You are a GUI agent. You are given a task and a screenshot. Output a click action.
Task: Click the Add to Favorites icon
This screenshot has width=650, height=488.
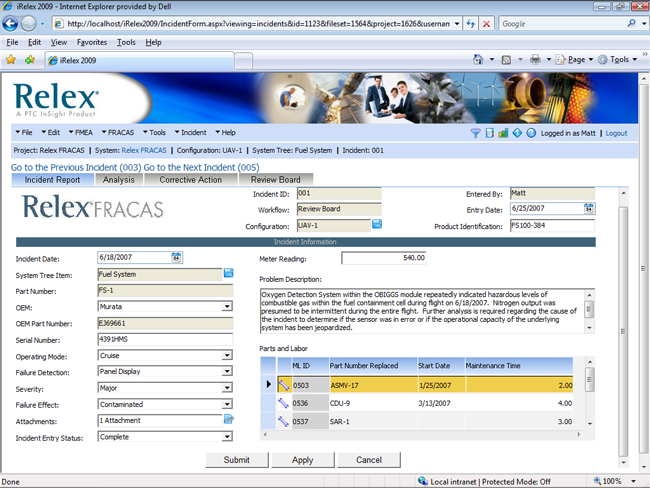[30, 60]
